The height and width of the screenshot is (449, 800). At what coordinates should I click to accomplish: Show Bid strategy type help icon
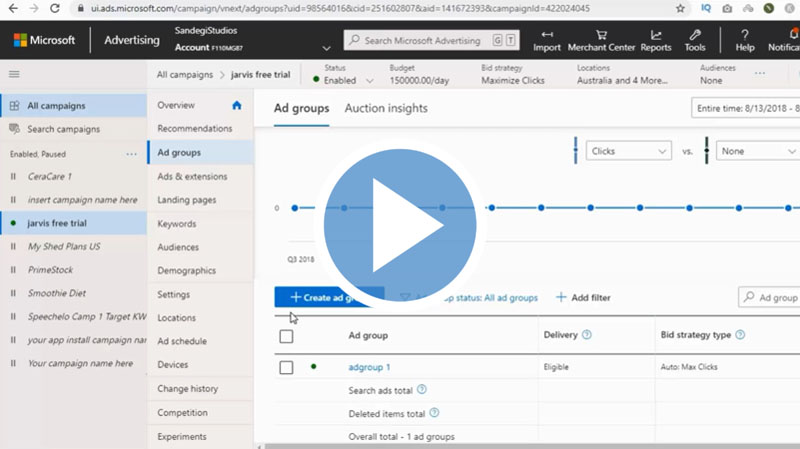(740, 335)
